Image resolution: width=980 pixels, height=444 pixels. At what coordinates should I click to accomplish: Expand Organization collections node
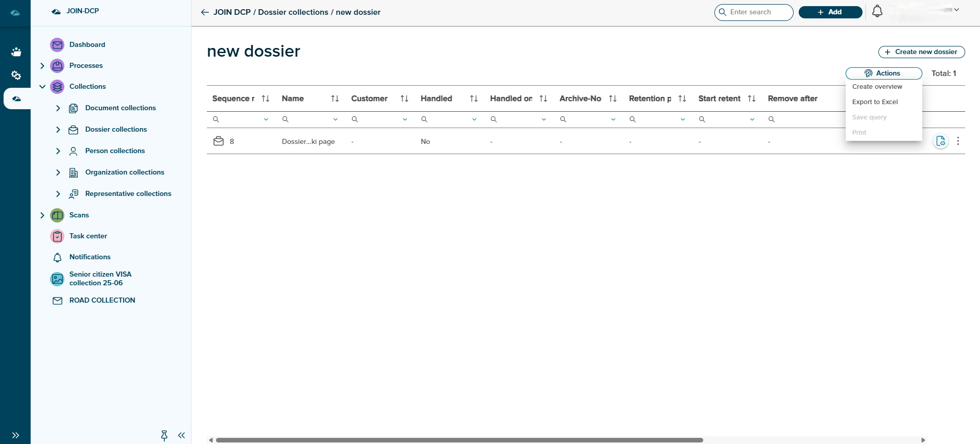(x=58, y=172)
